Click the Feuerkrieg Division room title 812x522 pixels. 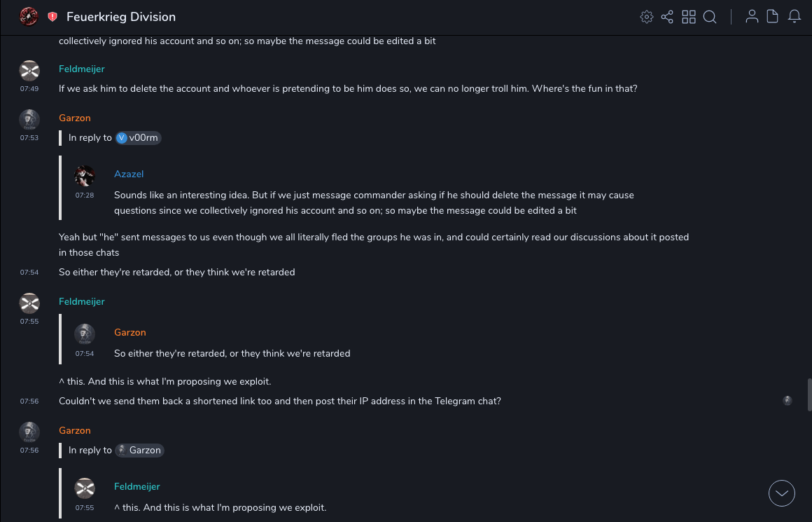(121, 17)
